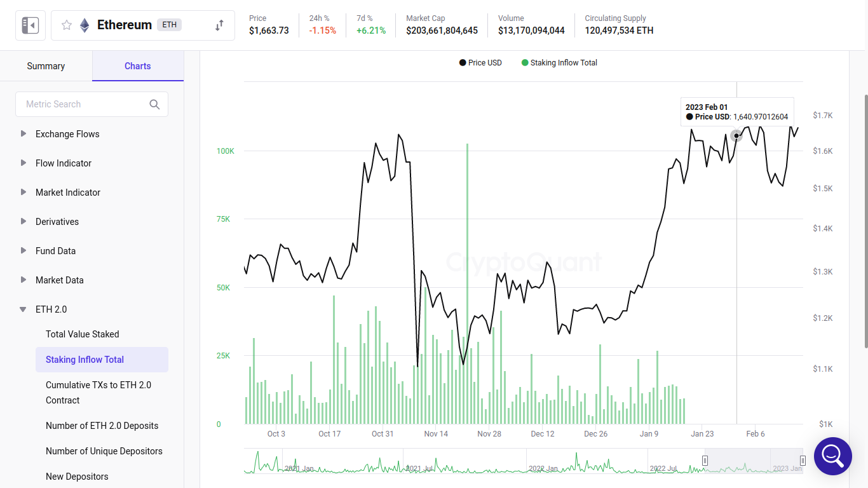Switch to the Charts tab

coord(138,66)
